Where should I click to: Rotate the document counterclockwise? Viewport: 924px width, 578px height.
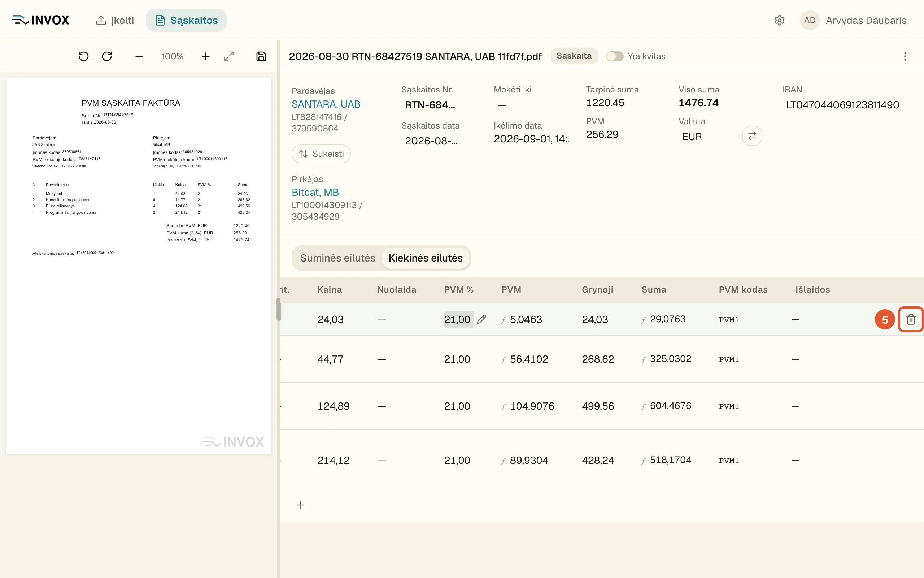84,57
